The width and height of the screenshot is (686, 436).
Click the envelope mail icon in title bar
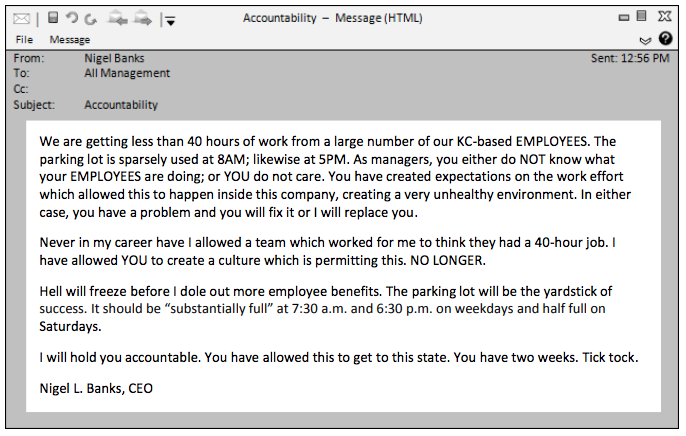point(21,18)
